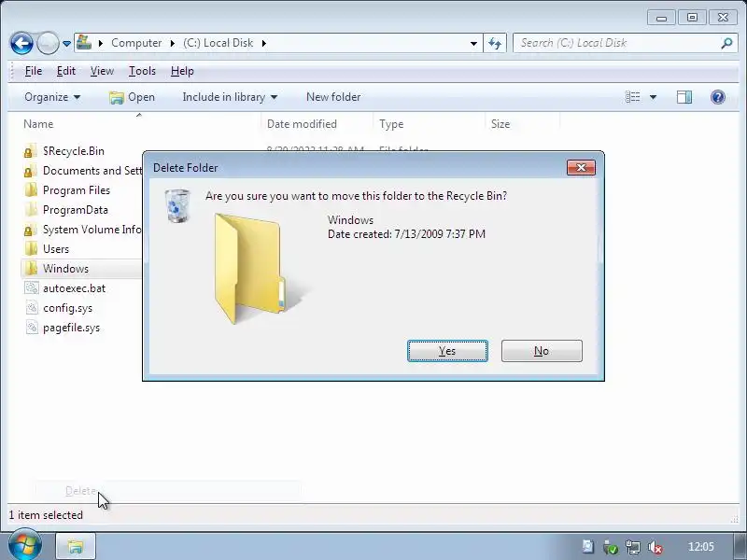
Task: Select System Volume Information folder
Action: coord(92,230)
